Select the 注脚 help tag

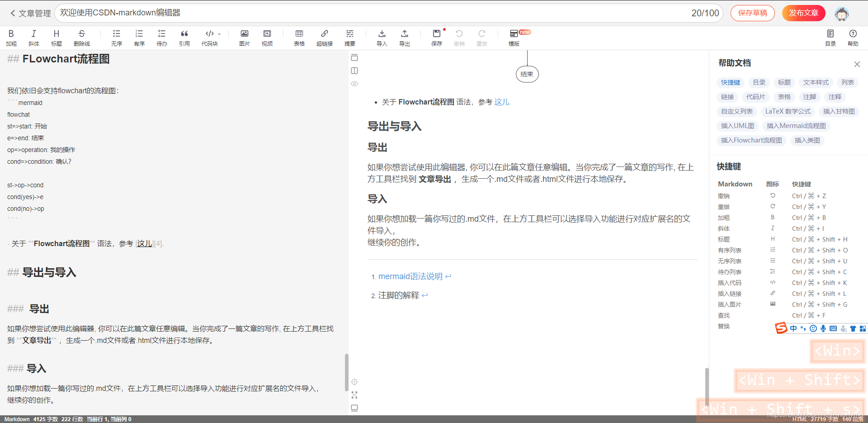pyautogui.click(x=810, y=97)
